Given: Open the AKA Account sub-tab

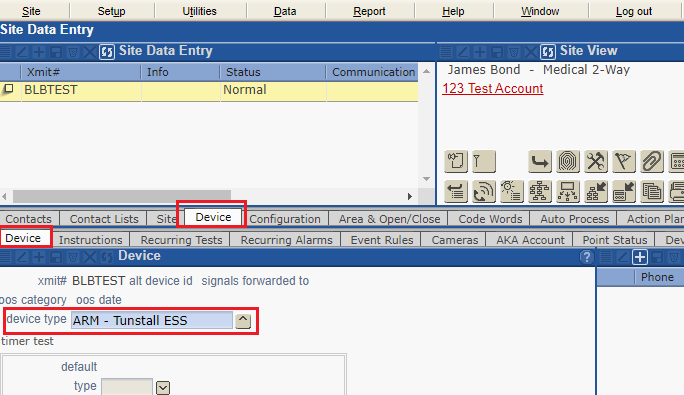Looking at the screenshot, I should pyautogui.click(x=530, y=240).
